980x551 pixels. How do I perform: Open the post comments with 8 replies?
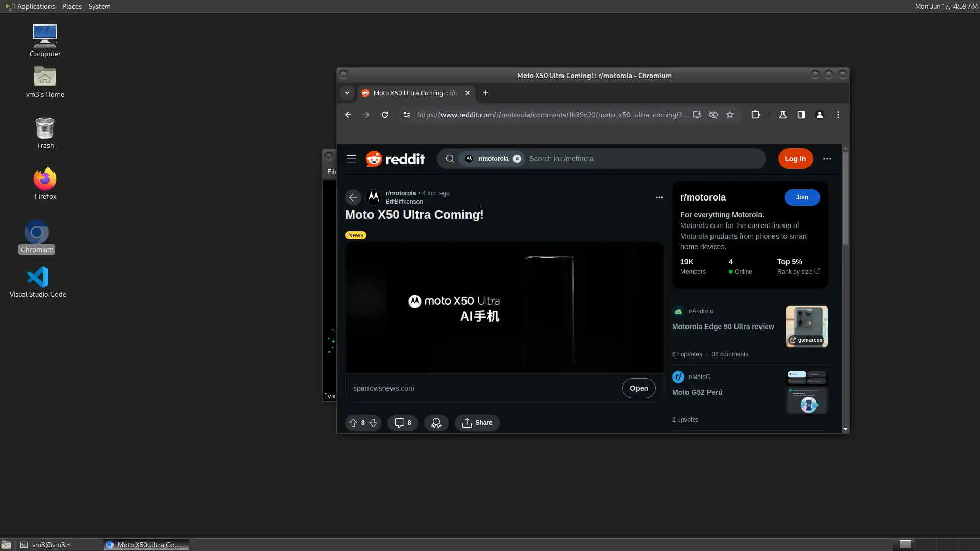click(x=403, y=423)
